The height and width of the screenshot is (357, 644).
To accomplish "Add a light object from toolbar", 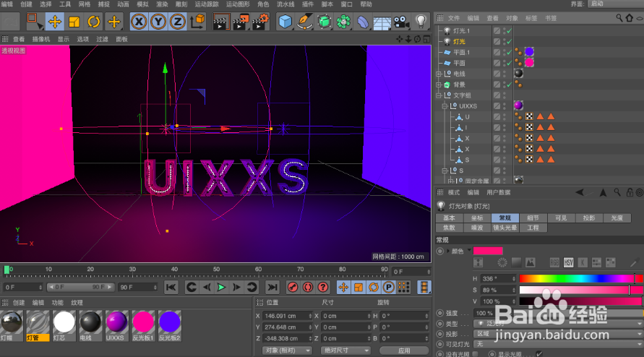I will coord(421,22).
